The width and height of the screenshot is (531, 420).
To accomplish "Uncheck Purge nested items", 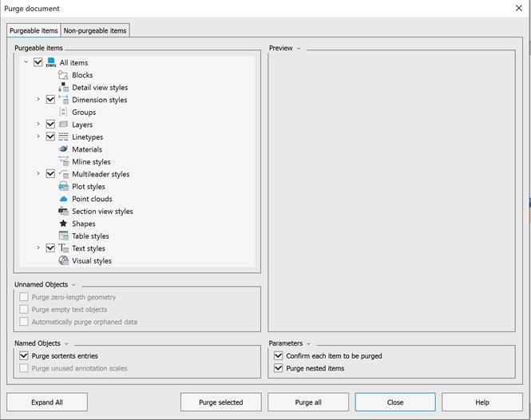I will pyautogui.click(x=278, y=368).
